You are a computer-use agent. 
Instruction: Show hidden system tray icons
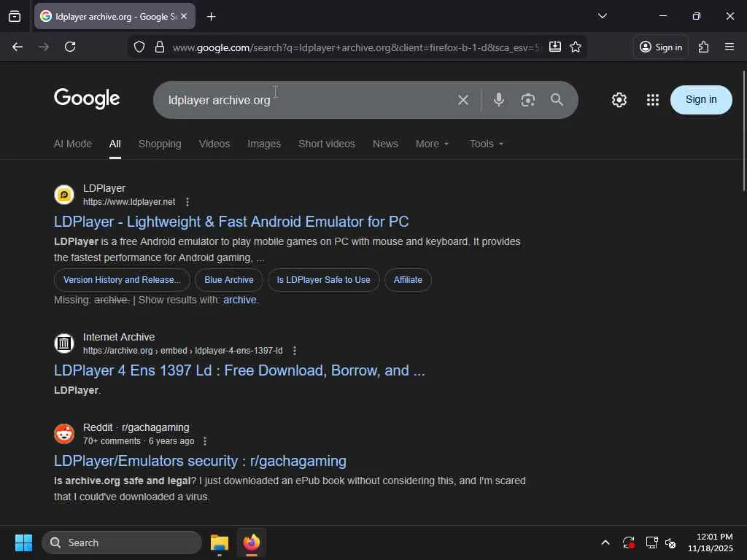tap(605, 542)
